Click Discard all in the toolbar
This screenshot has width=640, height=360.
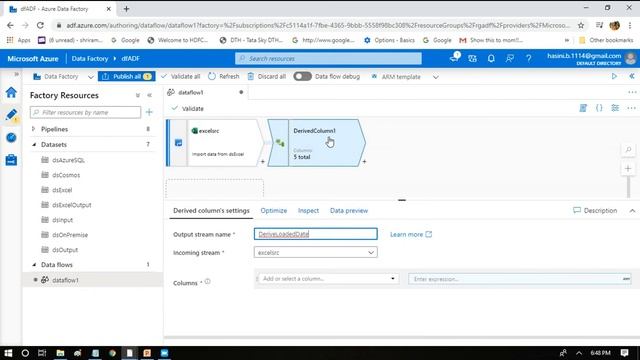(267, 76)
